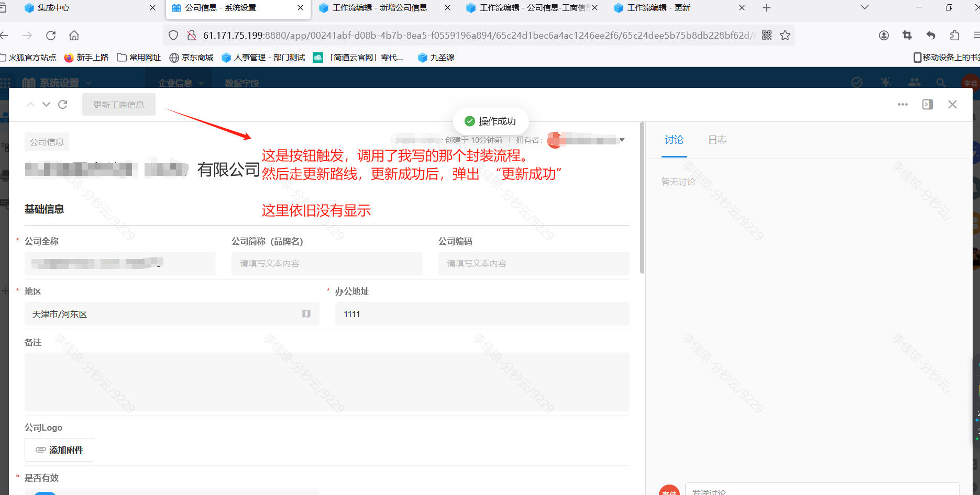Click 添加附件 to upload company logo
Image resolution: width=980 pixels, height=495 pixels.
[x=60, y=450]
